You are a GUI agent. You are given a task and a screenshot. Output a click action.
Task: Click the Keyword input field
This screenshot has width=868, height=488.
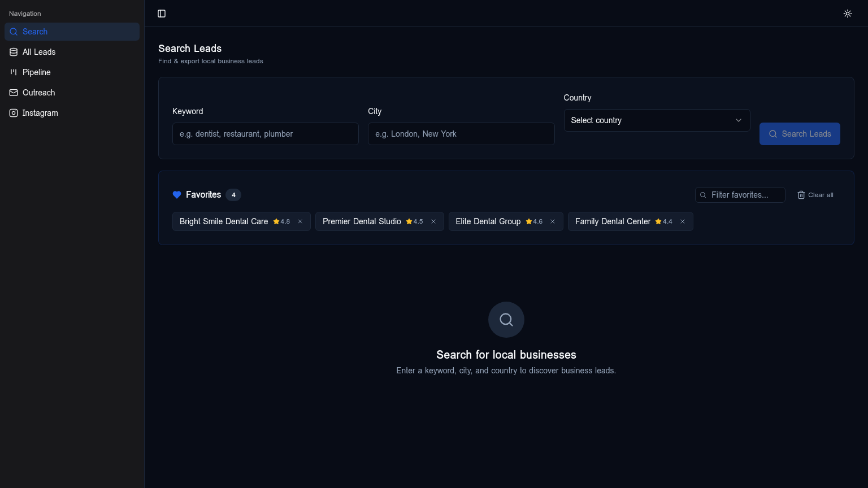[x=265, y=134]
